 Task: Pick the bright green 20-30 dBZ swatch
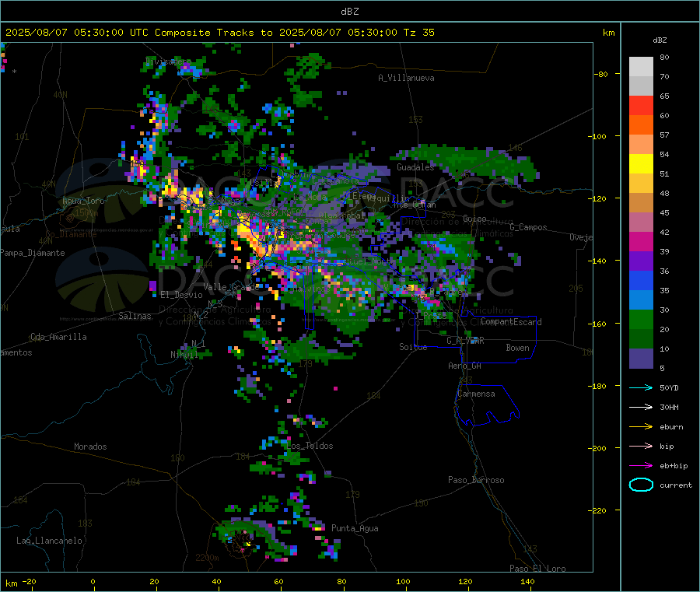641,319
